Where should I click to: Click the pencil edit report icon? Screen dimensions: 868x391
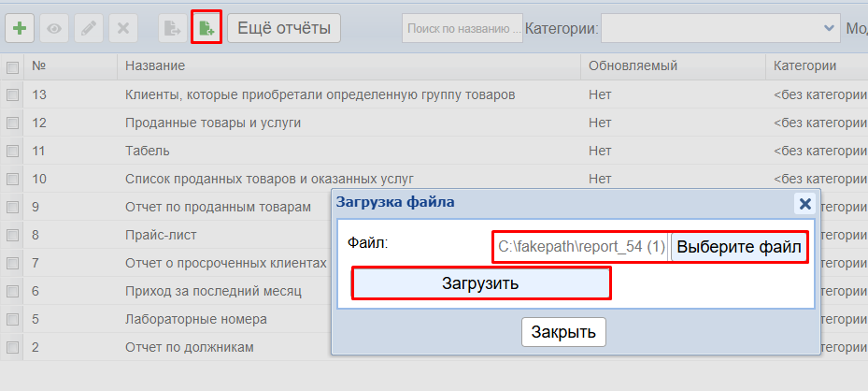click(89, 28)
